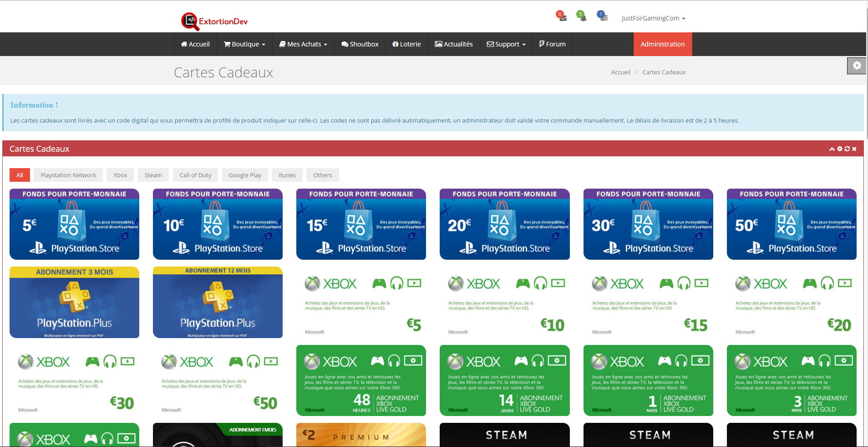Select the 20€ PlayStation Store card
The image size is (868, 447).
[x=505, y=224]
